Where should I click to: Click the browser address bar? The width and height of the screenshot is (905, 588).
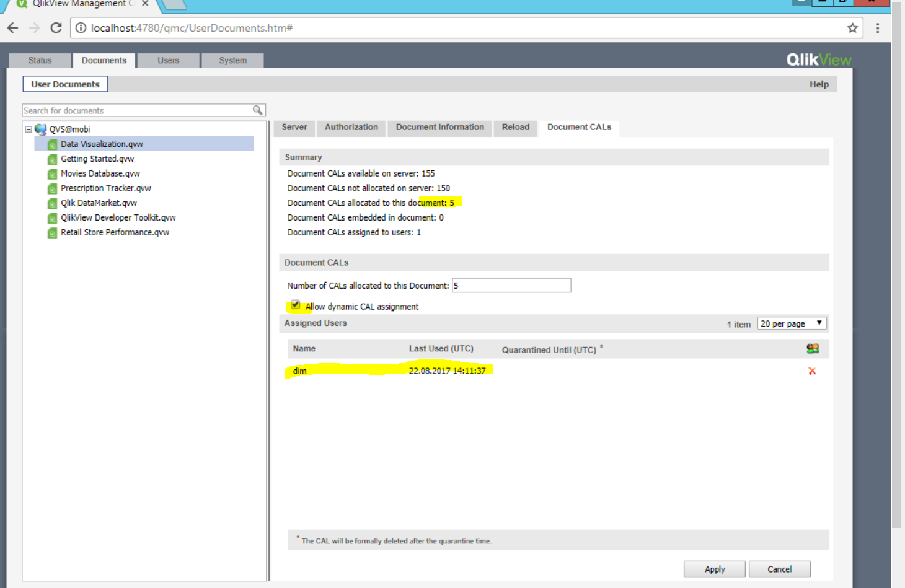click(x=465, y=28)
